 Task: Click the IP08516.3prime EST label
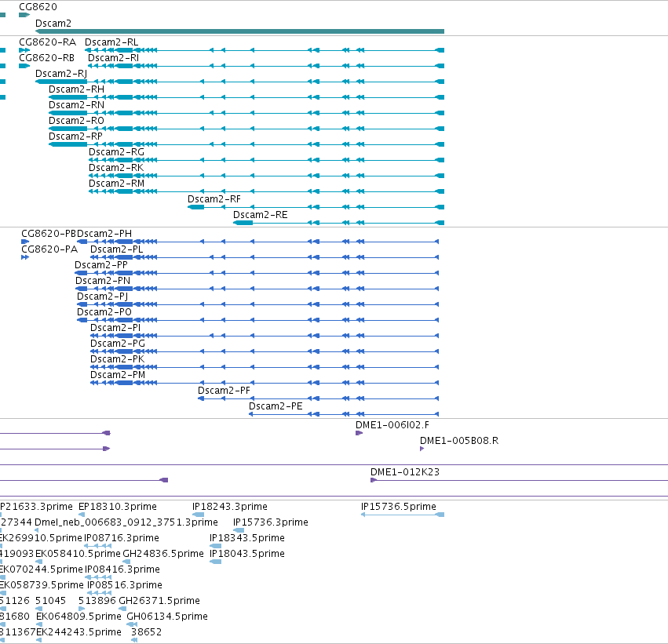click(x=124, y=585)
